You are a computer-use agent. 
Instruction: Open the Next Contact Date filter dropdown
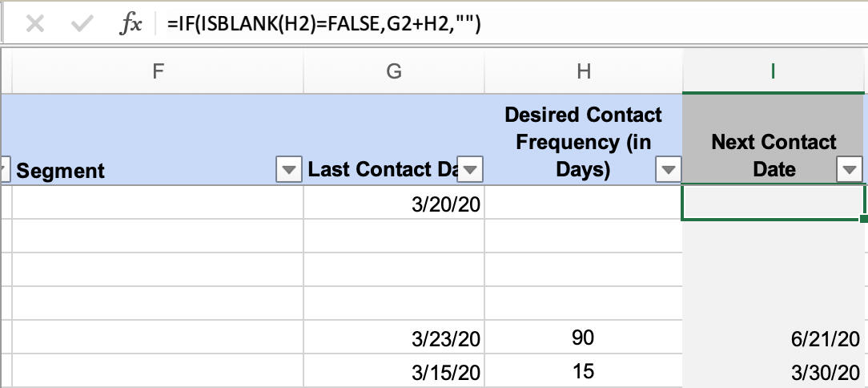(849, 170)
